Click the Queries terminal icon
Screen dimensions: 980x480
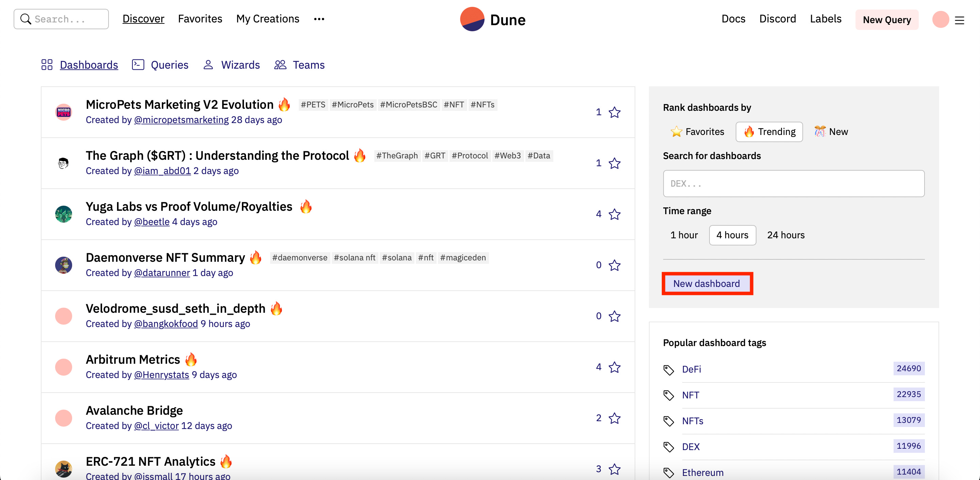point(138,65)
